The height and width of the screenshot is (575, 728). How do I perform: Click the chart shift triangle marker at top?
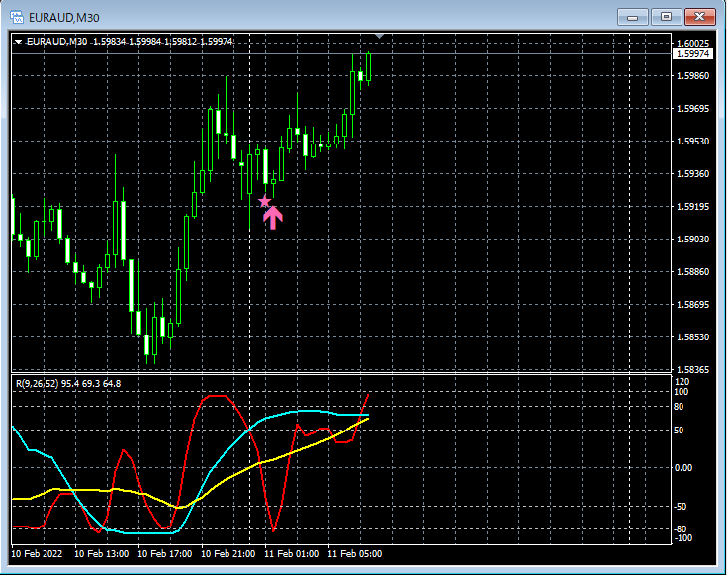(379, 36)
